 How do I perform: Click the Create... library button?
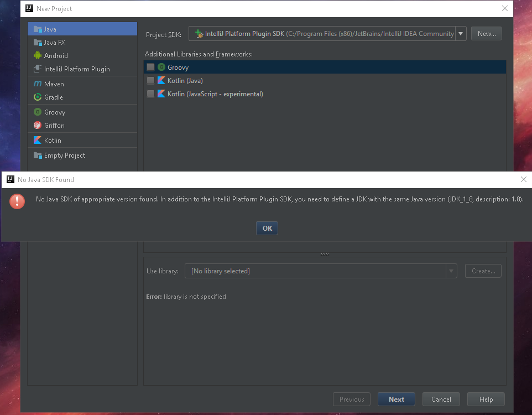[483, 271]
